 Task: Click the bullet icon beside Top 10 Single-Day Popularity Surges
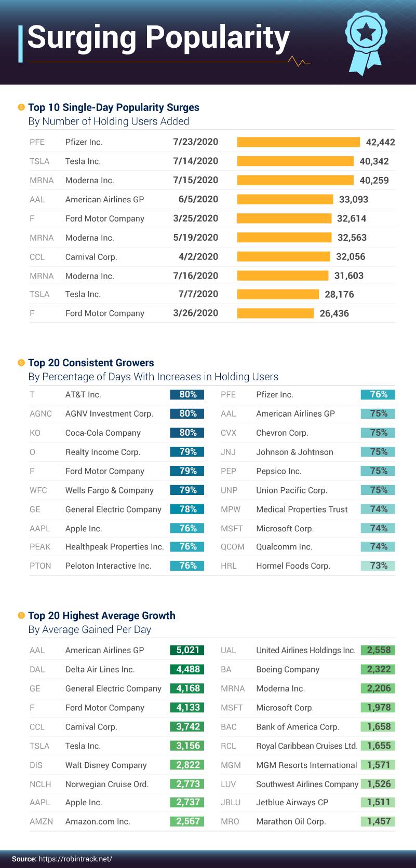point(21,107)
